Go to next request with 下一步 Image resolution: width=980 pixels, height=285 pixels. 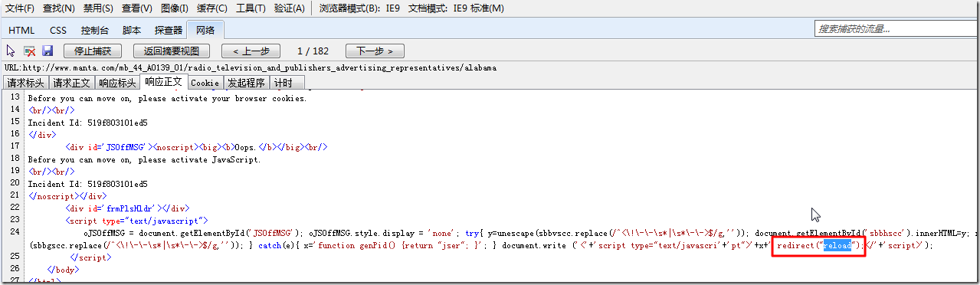click(375, 51)
